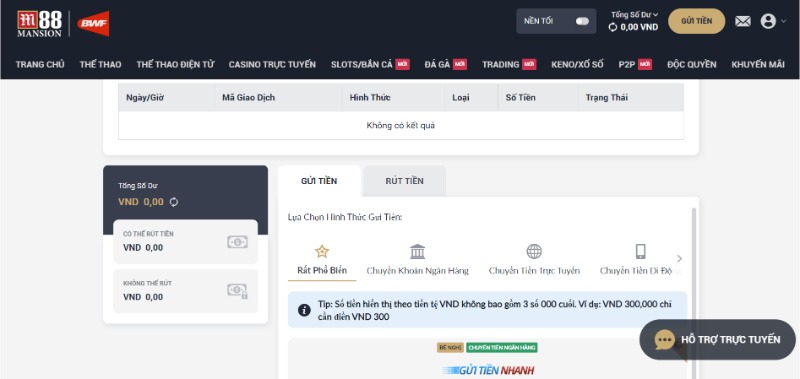Click the Không có kết quả text
The width and height of the screenshot is (800, 379).
(401, 125)
